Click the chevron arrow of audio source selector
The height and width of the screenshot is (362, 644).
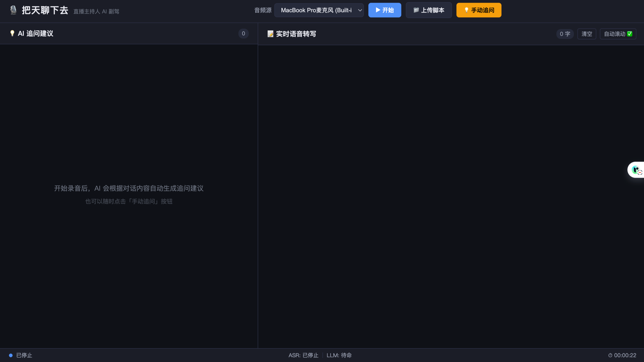pyautogui.click(x=360, y=10)
